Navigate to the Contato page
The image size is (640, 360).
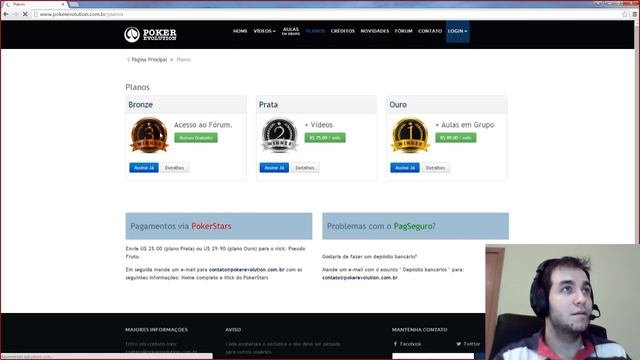pos(430,31)
